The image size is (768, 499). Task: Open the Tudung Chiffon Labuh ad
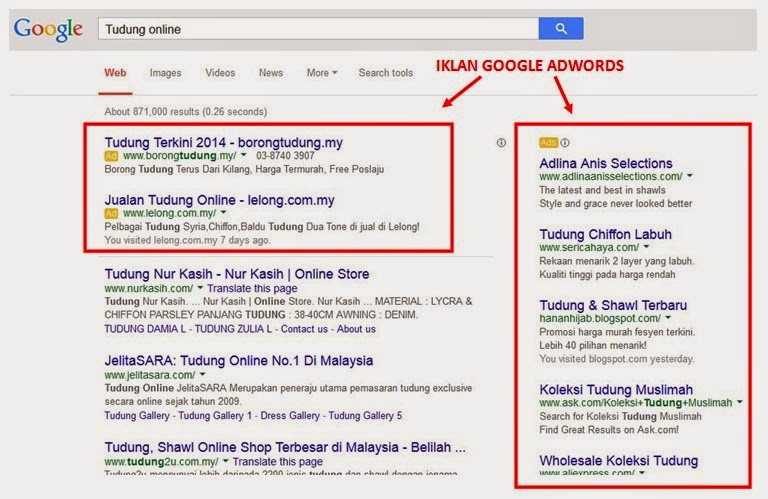(605, 235)
